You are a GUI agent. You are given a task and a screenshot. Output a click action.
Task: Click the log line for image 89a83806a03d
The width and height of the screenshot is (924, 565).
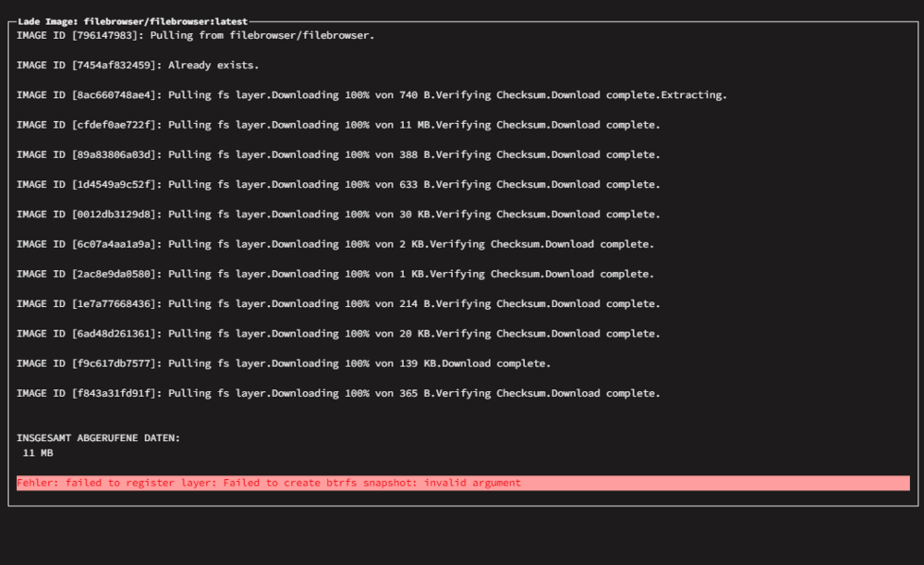pos(338,154)
